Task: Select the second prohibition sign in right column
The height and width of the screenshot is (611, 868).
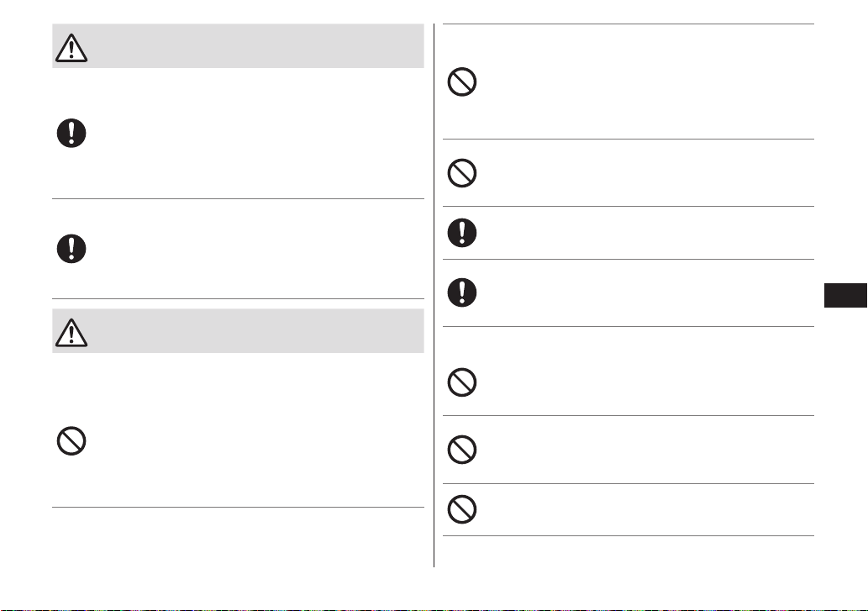Action: tap(461, 173)
